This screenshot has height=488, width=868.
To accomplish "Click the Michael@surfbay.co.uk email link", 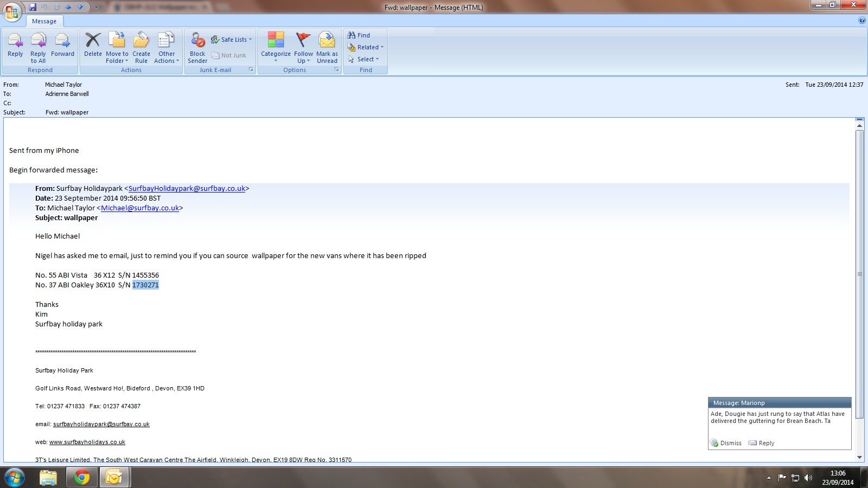I will coord(140,208).
